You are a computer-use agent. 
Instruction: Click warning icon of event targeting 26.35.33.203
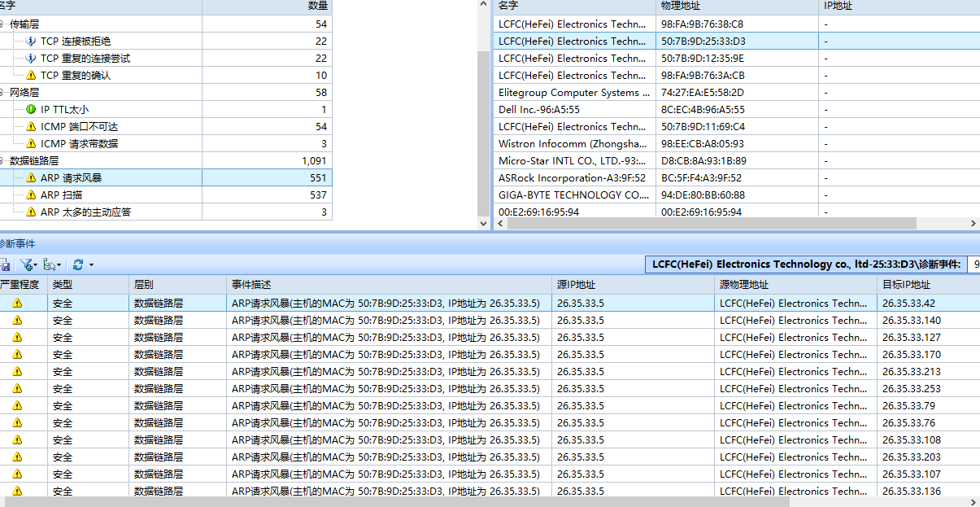coord(17,457)
